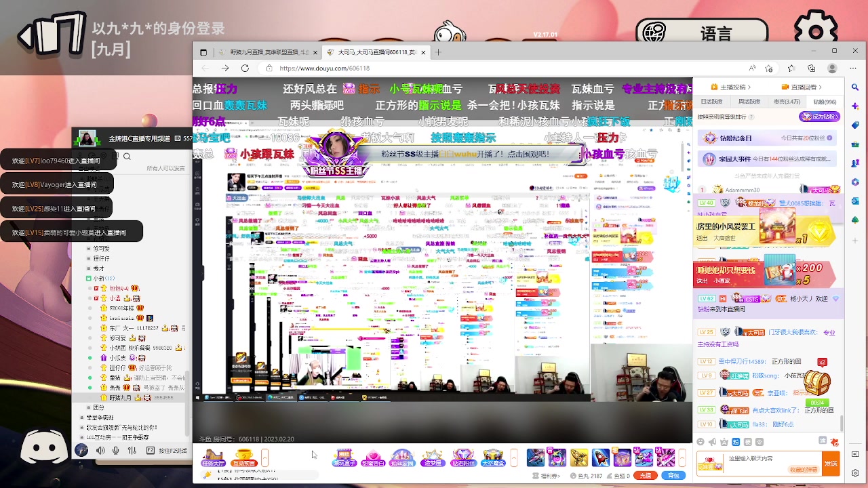Collapse the chevron next to 互动预言
The height and width of the screenshot is (488, 868).
[264, 457]
